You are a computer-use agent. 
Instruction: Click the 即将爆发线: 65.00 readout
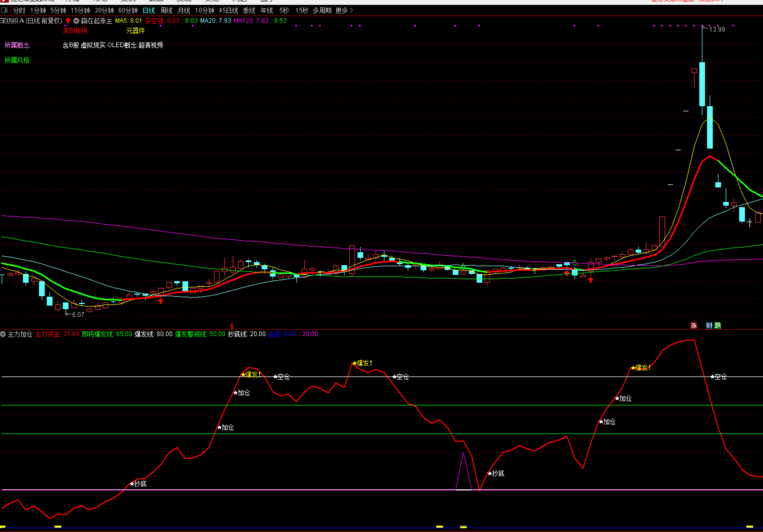tap(107, 334)
